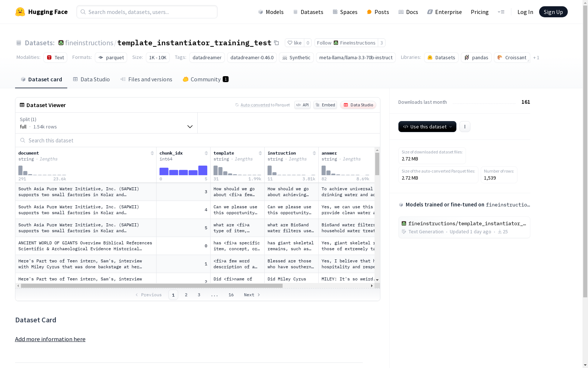The width and height of the screenshot is (588, 368).
Task: Click the dataset viewer search magnifier icon
Action: coord(23,140)
